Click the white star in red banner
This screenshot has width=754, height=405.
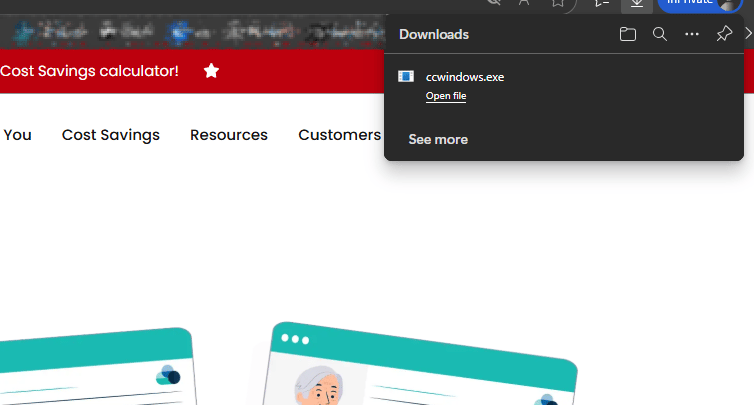211,71
